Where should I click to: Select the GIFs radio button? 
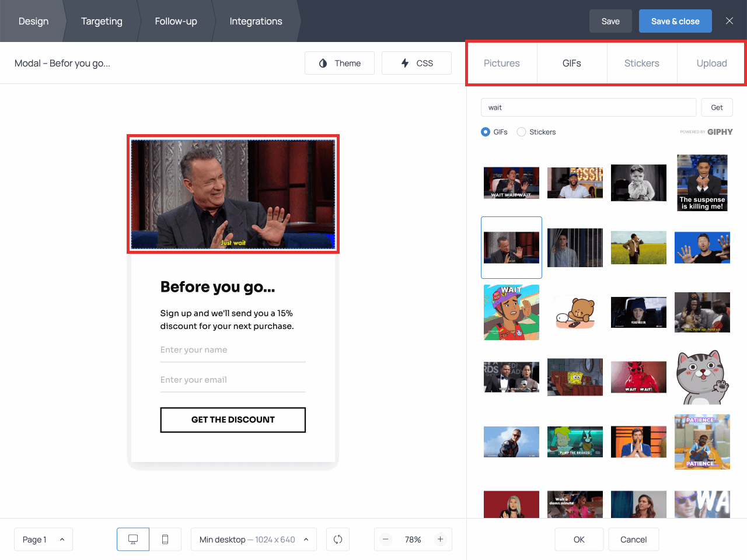486,132
